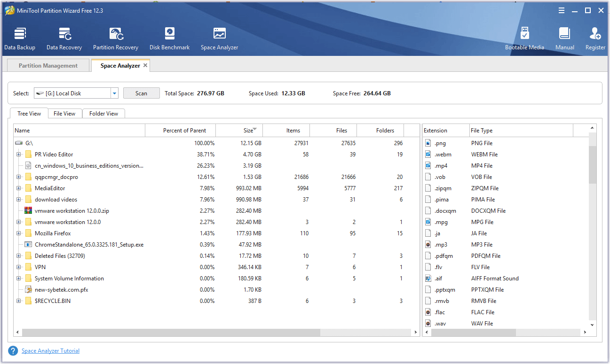The height and width of the screenshot is (364, 610).
Task: Switch to the File View tab
Action: (x=64, y=113)
